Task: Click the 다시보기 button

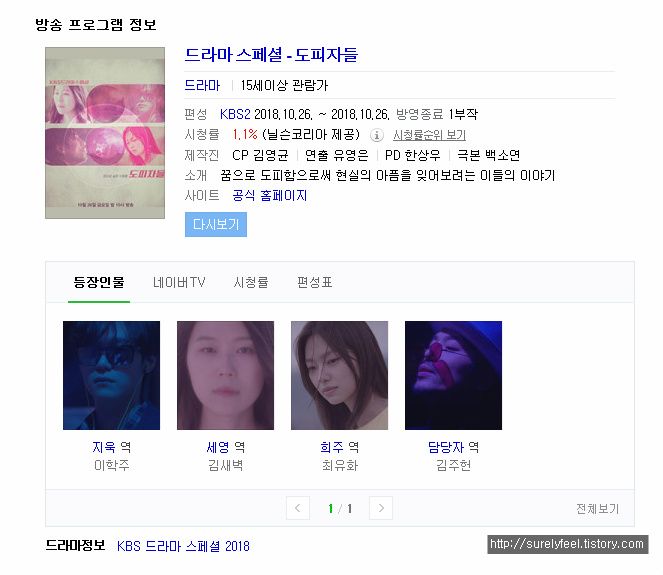Action: pyautogui.click(x=216, y=225)
